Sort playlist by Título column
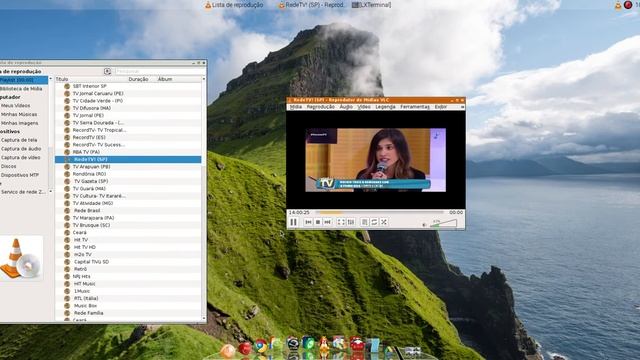640x360 pixels. pyautogui.click(x=62, y=79)
